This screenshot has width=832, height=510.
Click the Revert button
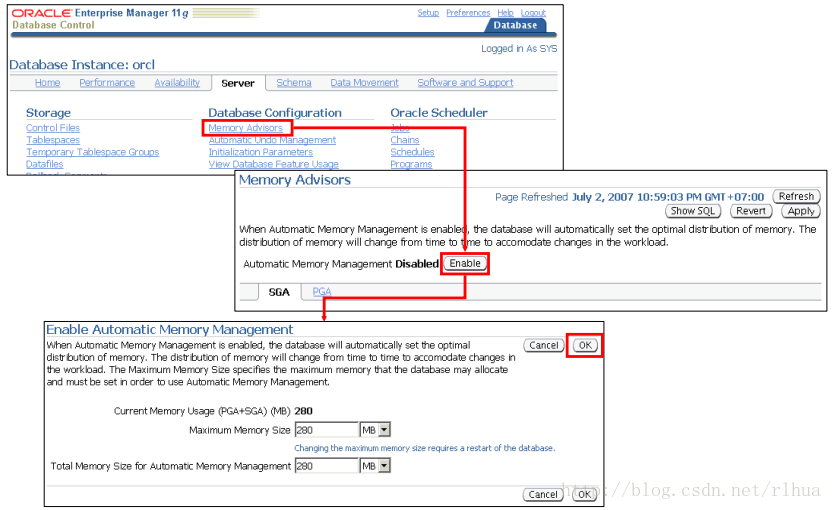pos(751,211)
